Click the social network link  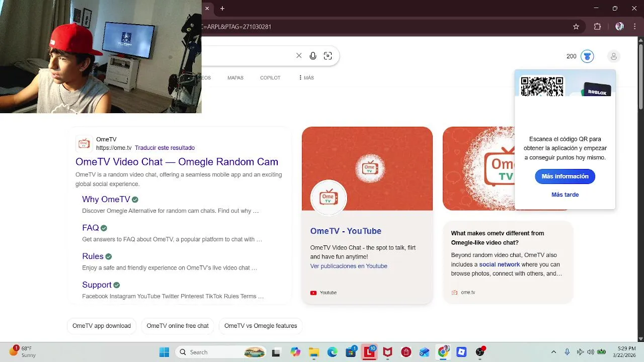tap(499, 264)
